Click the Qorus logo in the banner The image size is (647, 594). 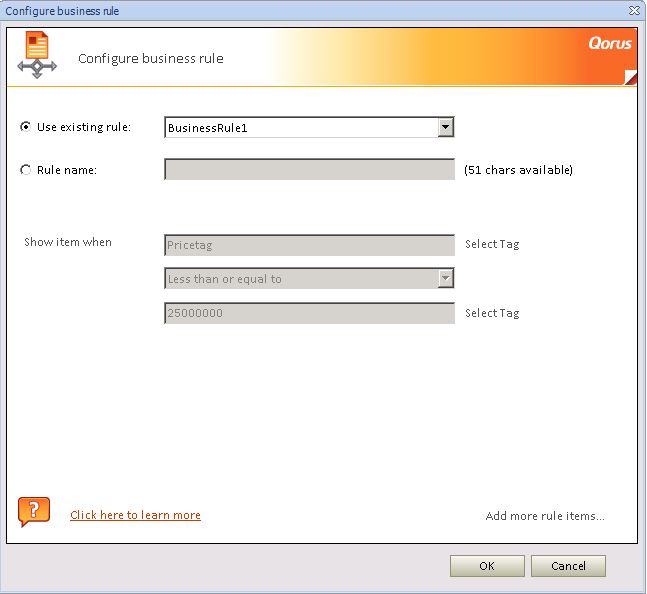pyautogui.click(x=610, y=43)
